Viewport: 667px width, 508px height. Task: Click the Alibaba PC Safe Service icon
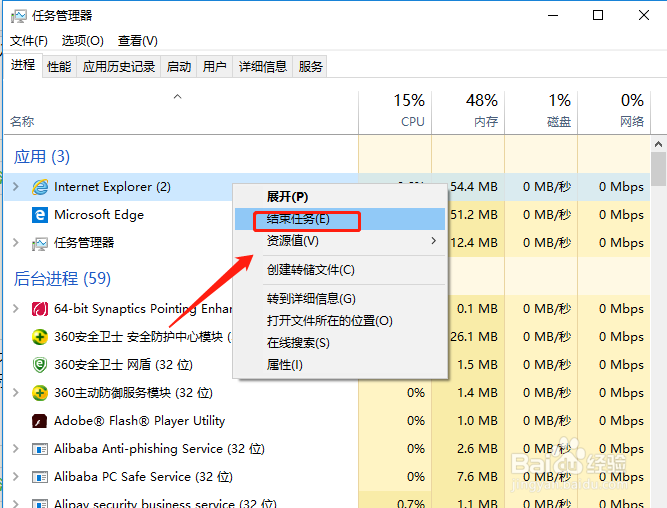[40, 477]
